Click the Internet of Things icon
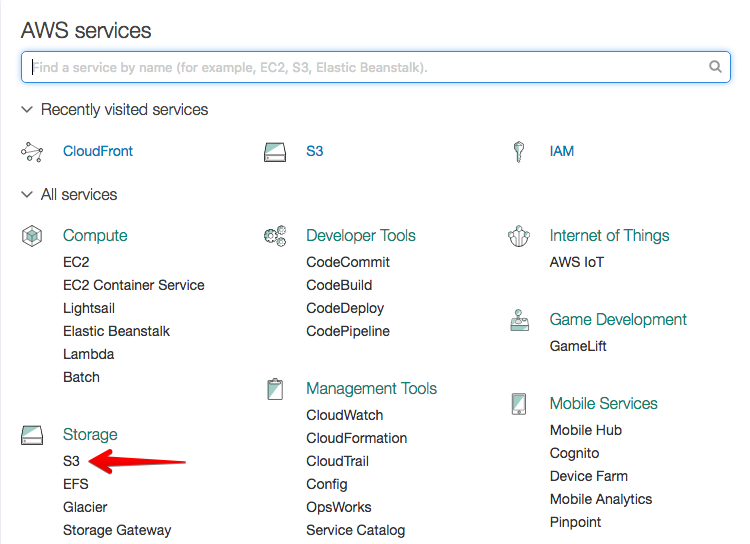750x544 pixels. tap(518, 236)
